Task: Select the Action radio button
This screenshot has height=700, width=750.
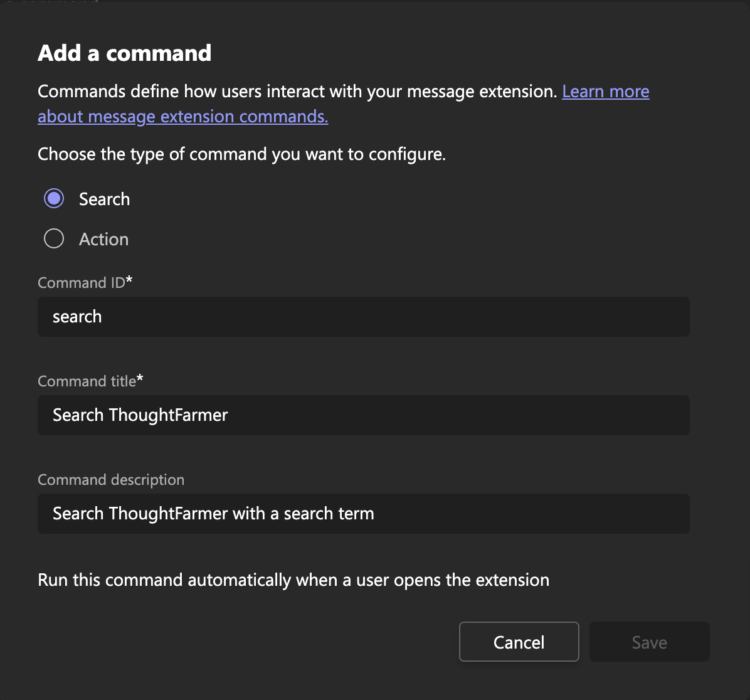Action: click(x=54, y=239)
